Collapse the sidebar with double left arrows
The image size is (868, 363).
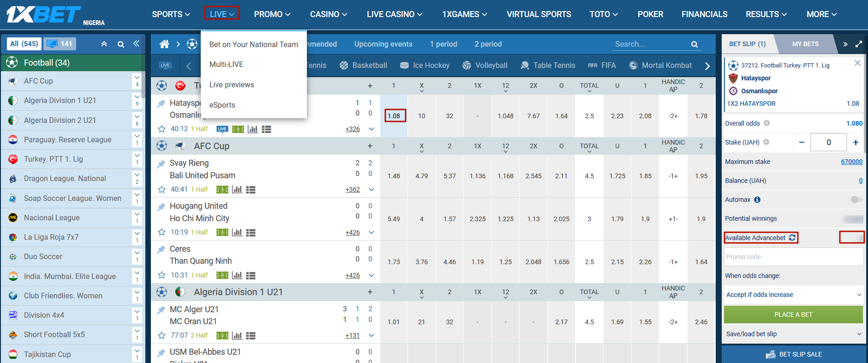pos(136,44)
